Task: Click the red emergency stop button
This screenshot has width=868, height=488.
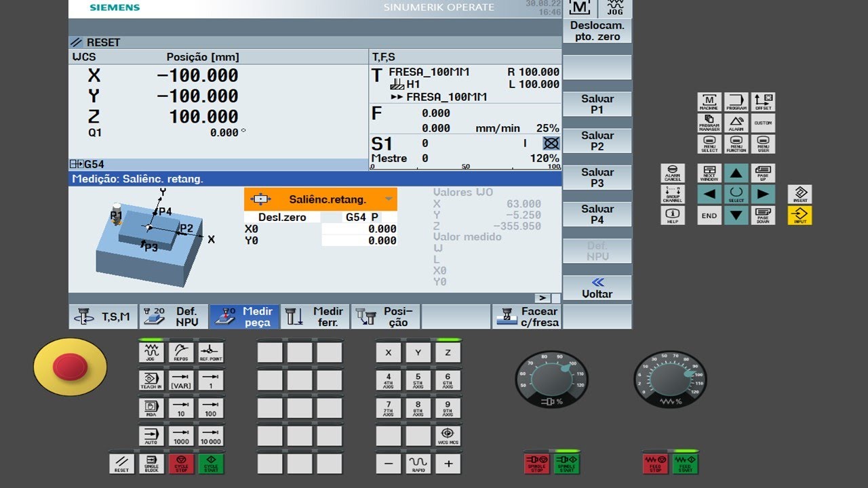Action: pos(71,367)
